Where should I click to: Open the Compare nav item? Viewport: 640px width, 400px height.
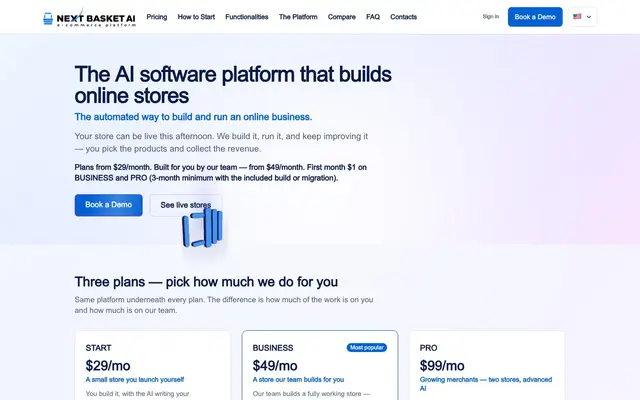coord(342,17)
